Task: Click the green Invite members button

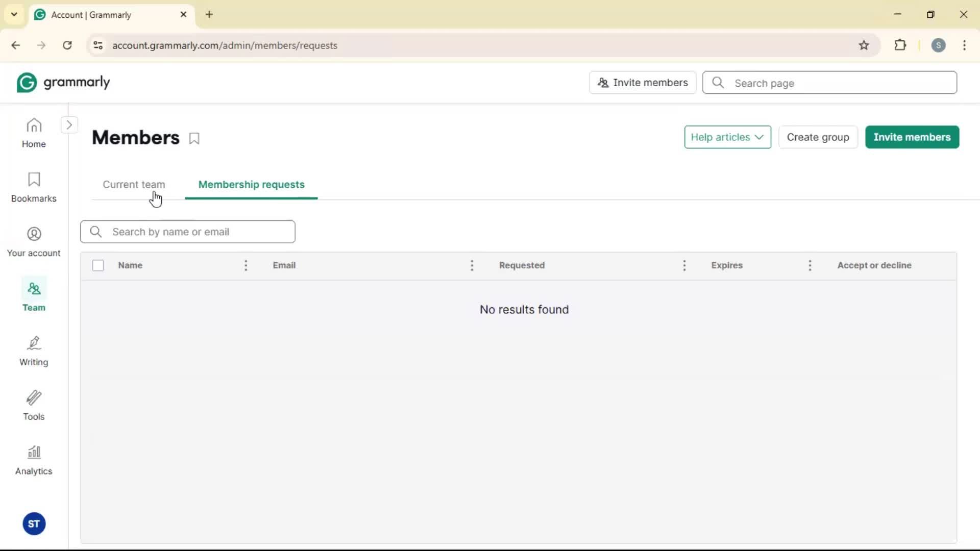Action: [912, 137]
